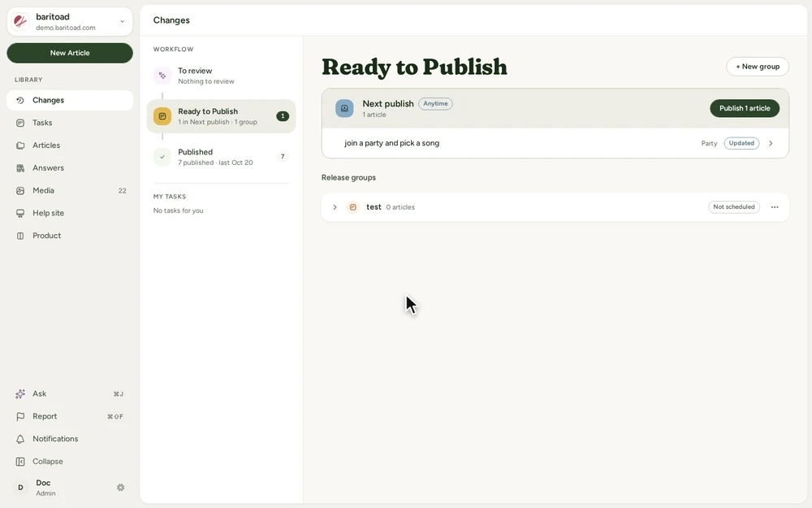Click the Collapse sidebar icon

point(20,462)
